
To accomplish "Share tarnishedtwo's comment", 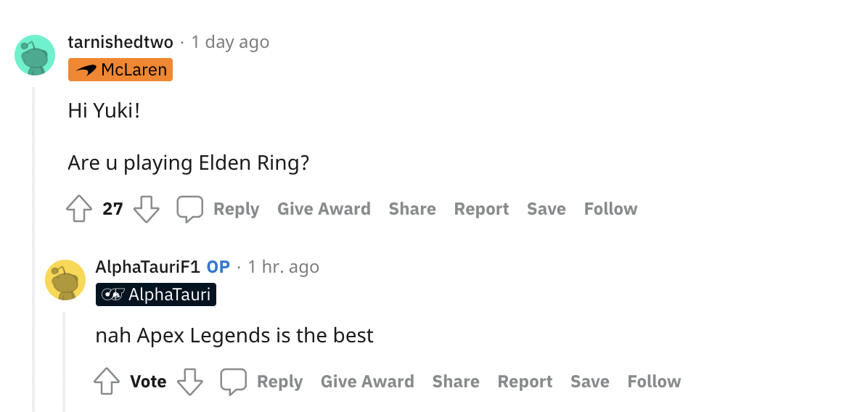I will click(x=412, y=209).
